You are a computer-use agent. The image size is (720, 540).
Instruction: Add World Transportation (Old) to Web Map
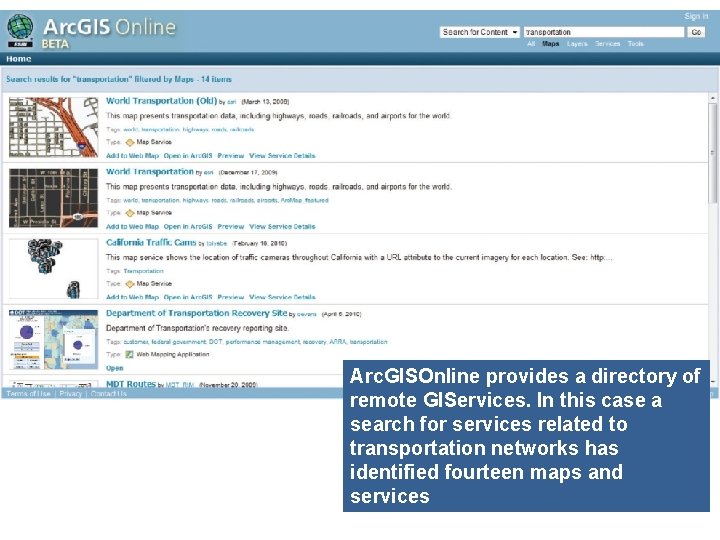pos(132,156)
